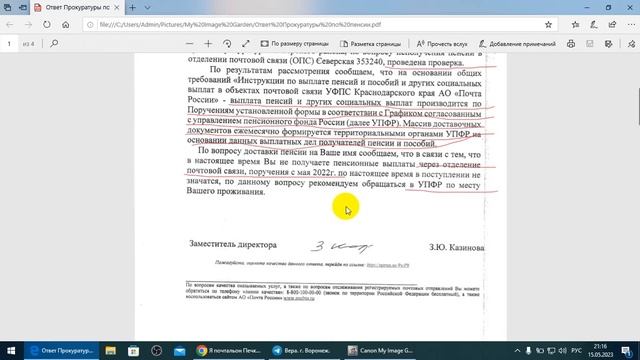This screenshot has width=640, height=360.
Task: Search the PDF with magnifier icon
Action: 54,43
